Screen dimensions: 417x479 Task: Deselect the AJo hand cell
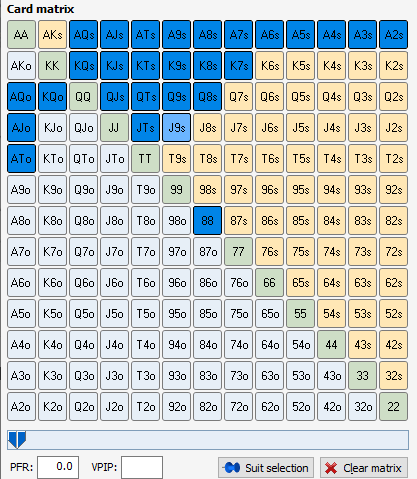[x=21, y=128]
